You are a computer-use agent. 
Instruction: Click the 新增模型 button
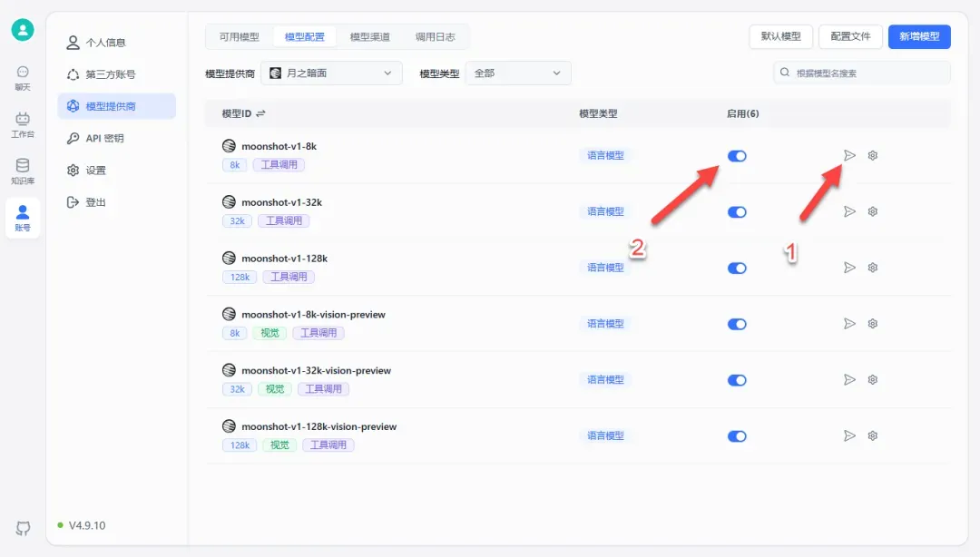[919, 36]
